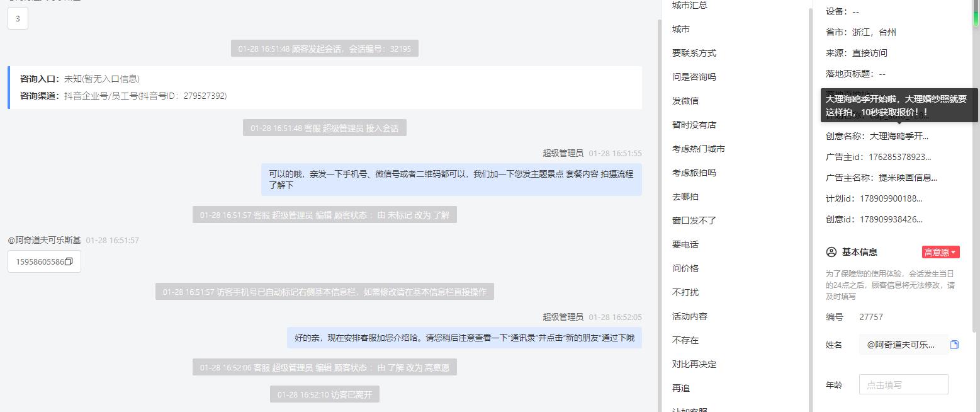Click the 广告主名称 value 提米映画信息
This screenshot has height=412, width=980.
click(x=908, y=178)
